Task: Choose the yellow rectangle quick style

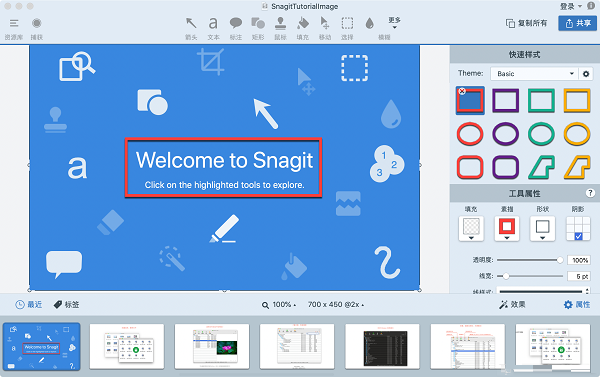Action: coord(577,101)
